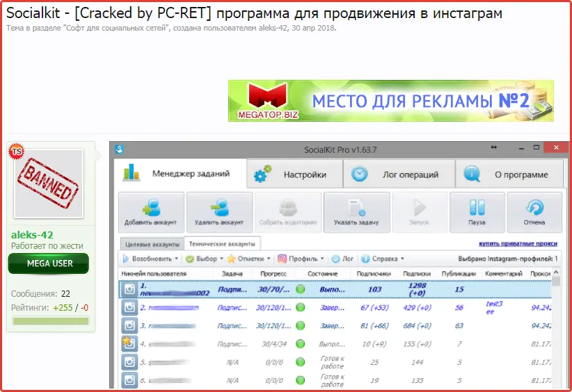Click the Подписки column header

pyautogui.click(x=417, y=274)
